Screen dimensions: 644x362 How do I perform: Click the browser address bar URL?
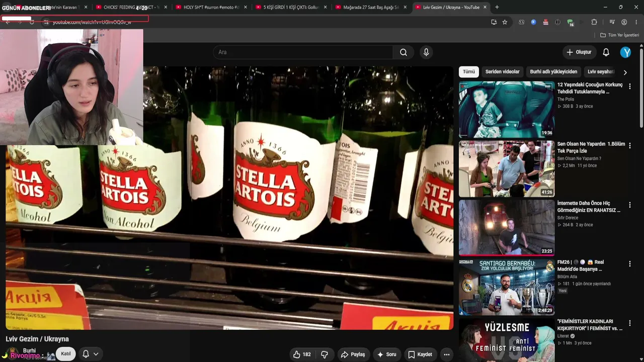(92, 22)
